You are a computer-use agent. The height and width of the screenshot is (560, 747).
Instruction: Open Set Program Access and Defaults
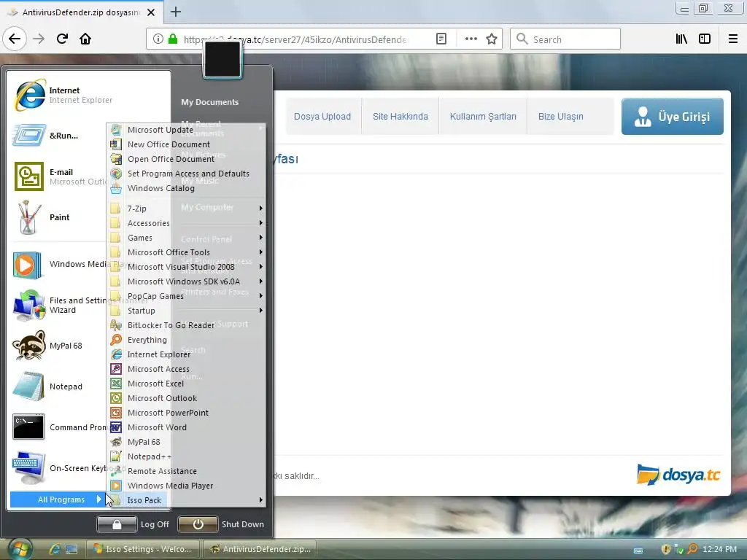[186, 174]
